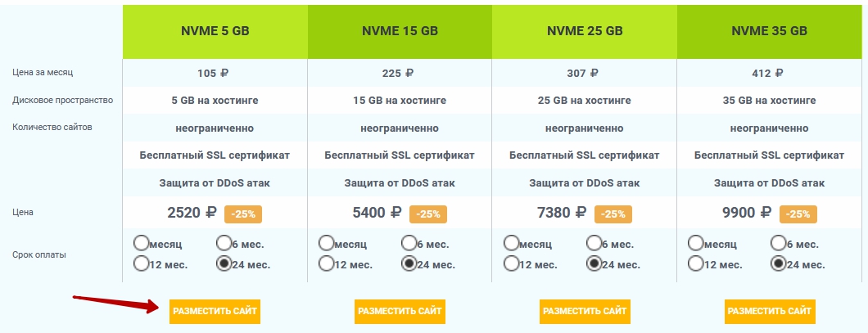Select the 'месяц' period for NVME 5 GB

click(x=142, y=243)
